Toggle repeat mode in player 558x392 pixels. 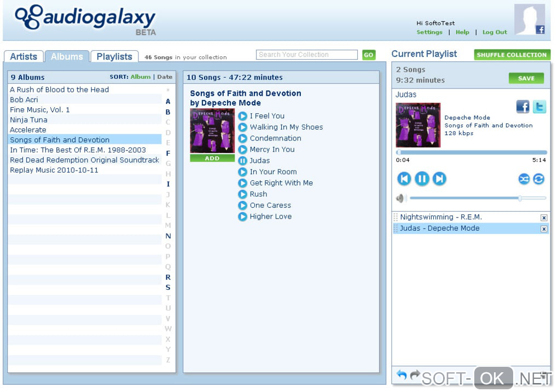point(539,179)
